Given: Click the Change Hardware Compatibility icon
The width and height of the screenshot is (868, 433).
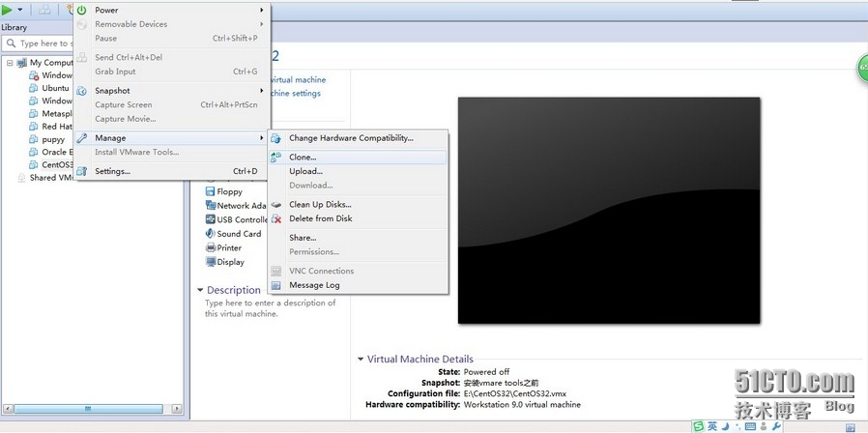Looking at the screenshot, I should pos(275,138).
